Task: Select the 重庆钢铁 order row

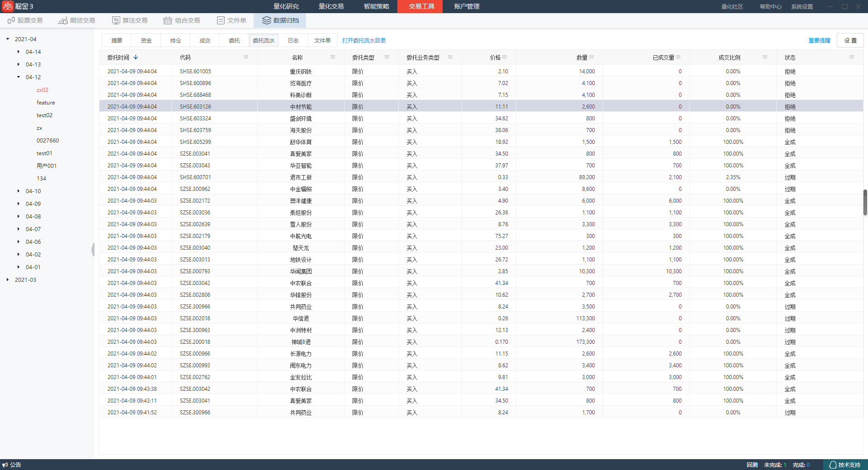Action: click(481, 71)
